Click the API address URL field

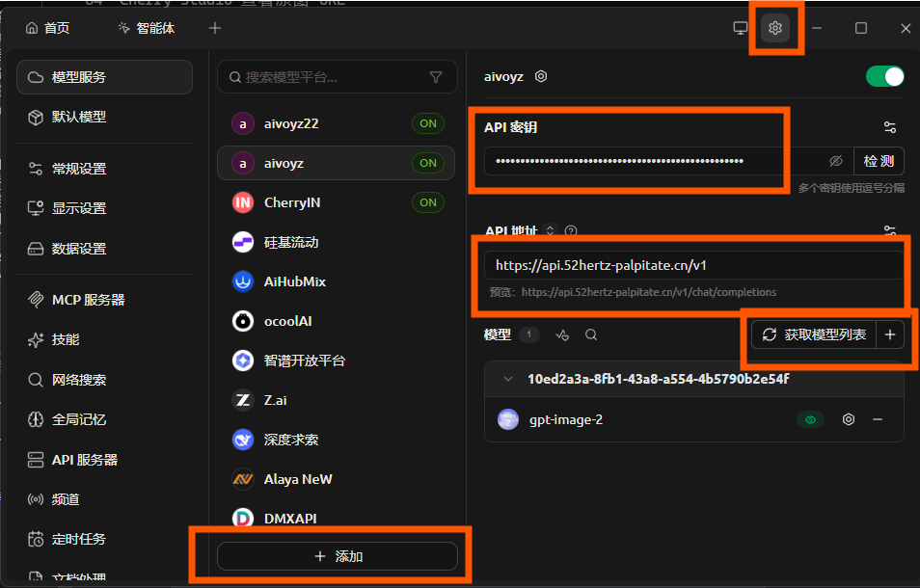click(694, 266)
